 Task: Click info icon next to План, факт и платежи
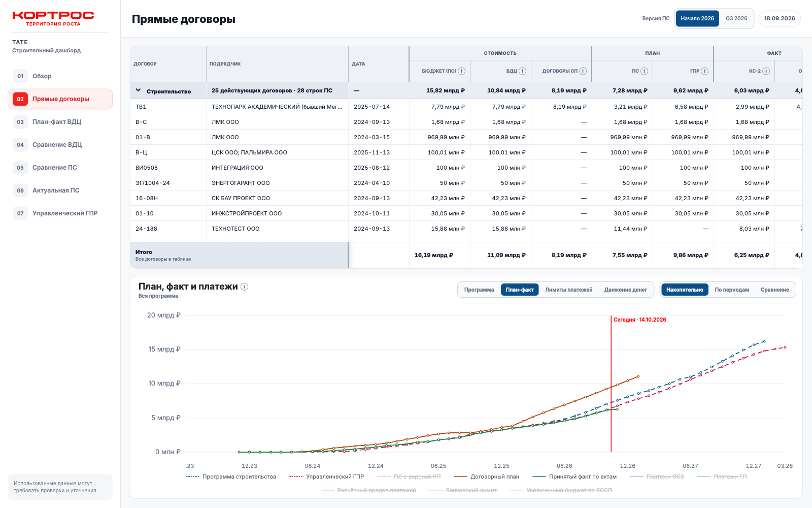pyautogui.click(x=244, y=287)
